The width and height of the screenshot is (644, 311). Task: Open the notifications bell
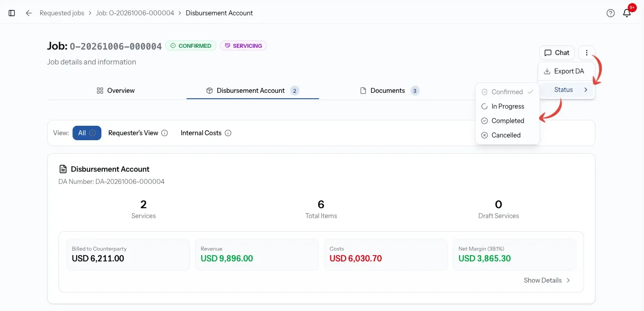pos(627,13)
